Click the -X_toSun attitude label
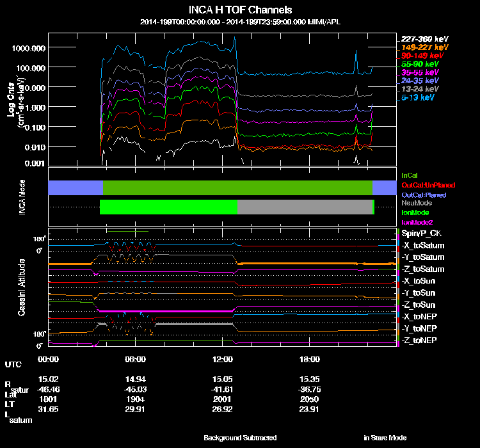The image size is (480, 448). [418, 281]
